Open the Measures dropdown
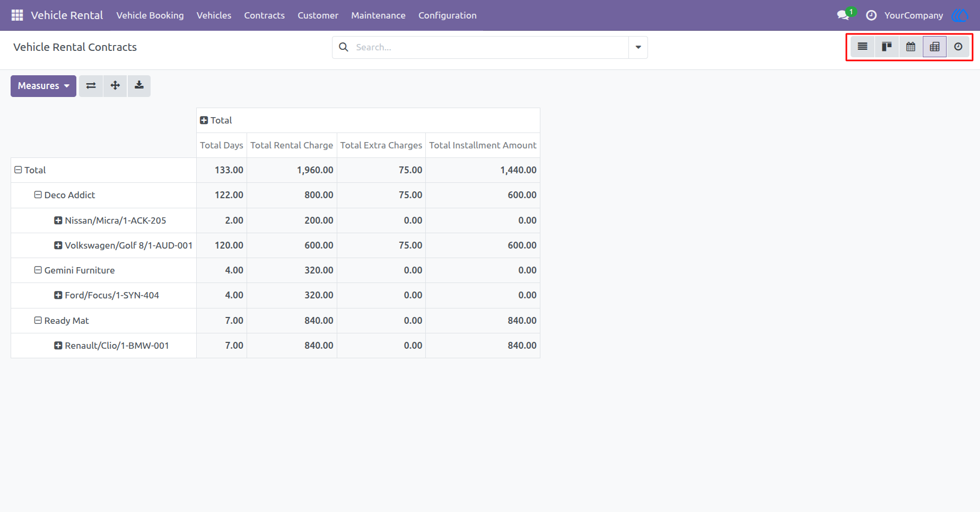This screenshot has height=512, width=980. point(43,86)
